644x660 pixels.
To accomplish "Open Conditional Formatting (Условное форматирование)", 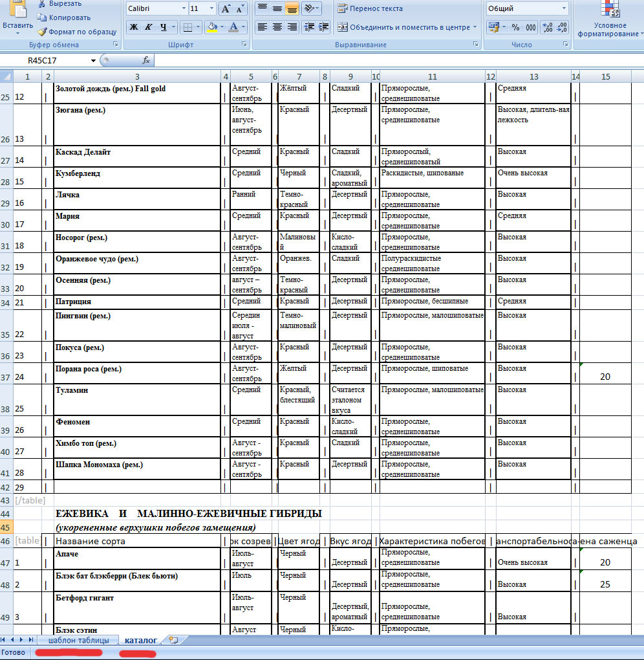I will (x=610, y=19).
